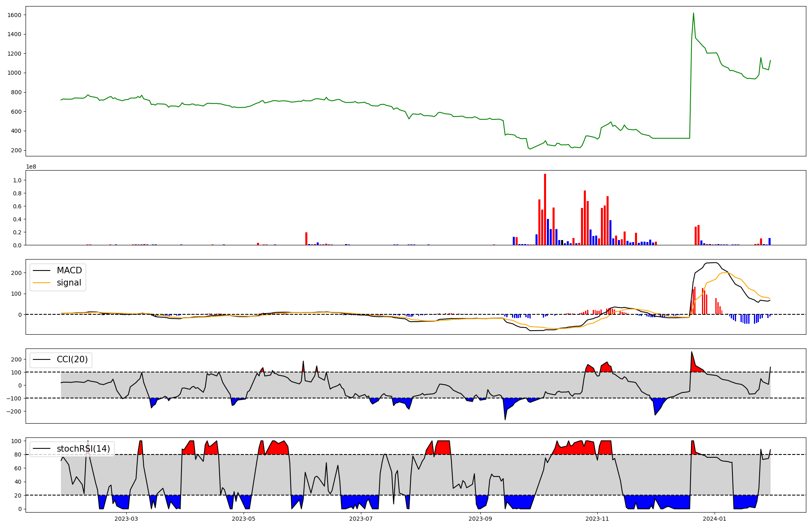Image resolution: width=812 pixels, height=528 pixels.
Task: Click the 2023-11 date axis label
Action: (x=598, y=519)
